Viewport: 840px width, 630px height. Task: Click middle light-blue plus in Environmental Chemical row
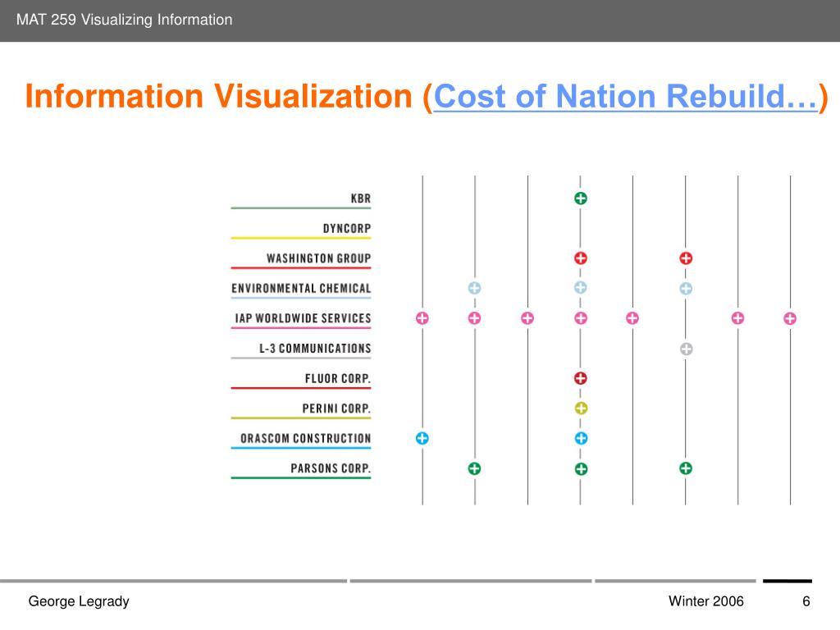[580, 288]
